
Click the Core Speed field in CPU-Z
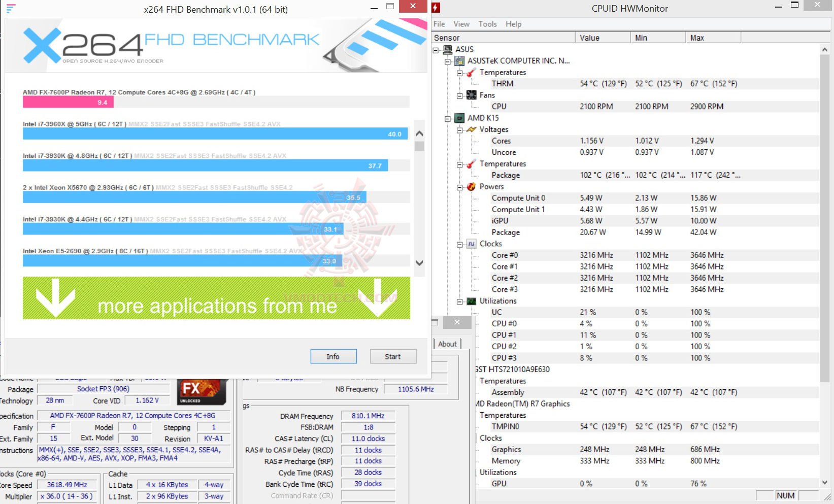[67, 485]
